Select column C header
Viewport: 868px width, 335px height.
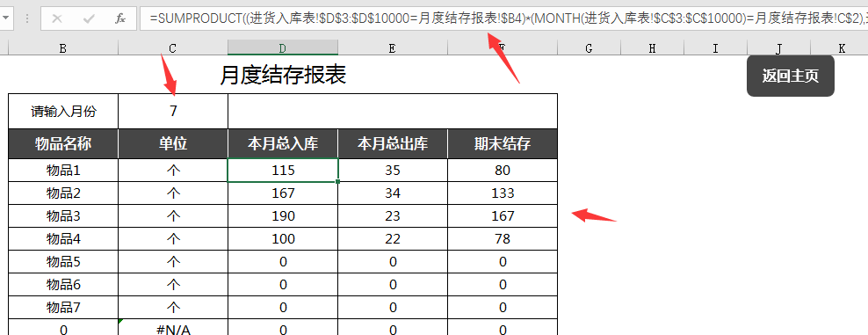[173, 48]
